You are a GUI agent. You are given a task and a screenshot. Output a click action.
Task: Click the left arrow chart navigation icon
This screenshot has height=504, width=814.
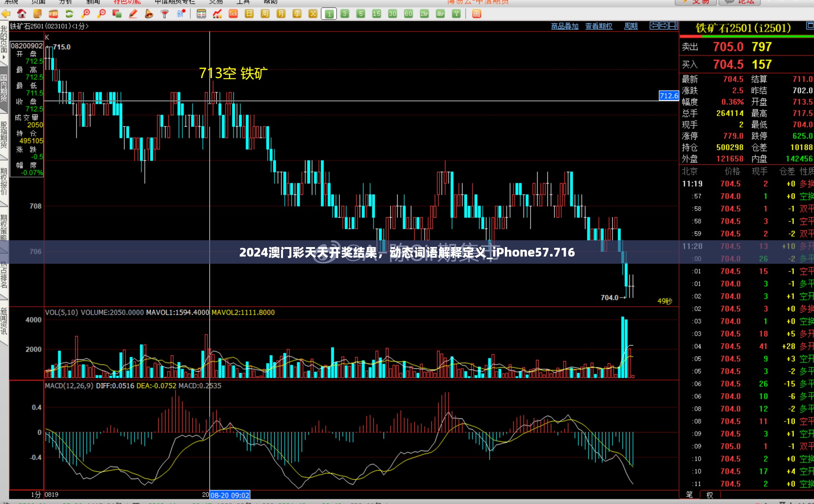(654, 26)
